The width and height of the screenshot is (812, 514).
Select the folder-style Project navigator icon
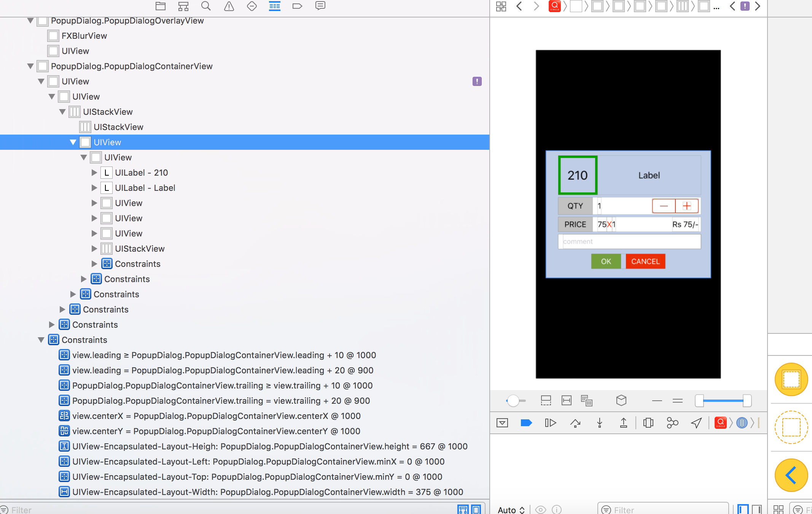pos(160,6)
